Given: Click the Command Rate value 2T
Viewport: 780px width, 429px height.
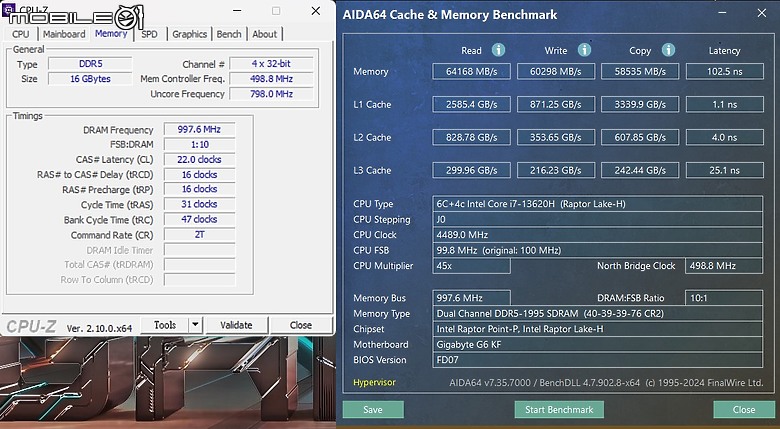Looking at the screenshot, I should coord(199,234).
